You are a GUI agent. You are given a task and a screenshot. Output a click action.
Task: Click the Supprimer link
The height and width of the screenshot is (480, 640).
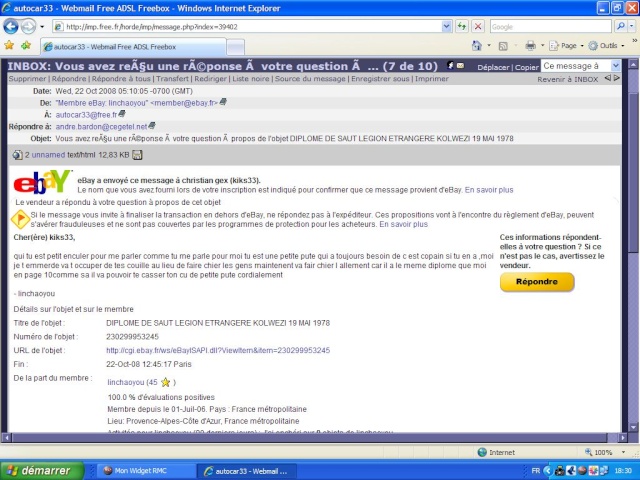(27, 79)
